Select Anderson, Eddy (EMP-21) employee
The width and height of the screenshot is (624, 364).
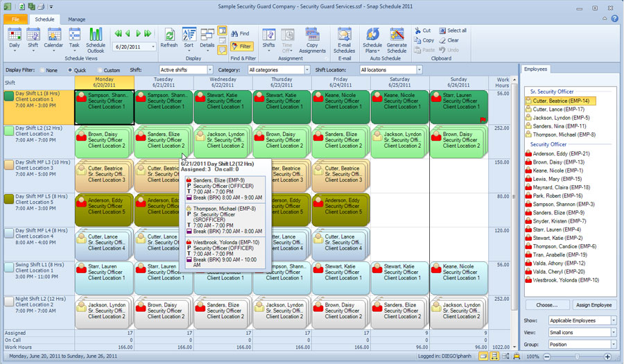557,153
